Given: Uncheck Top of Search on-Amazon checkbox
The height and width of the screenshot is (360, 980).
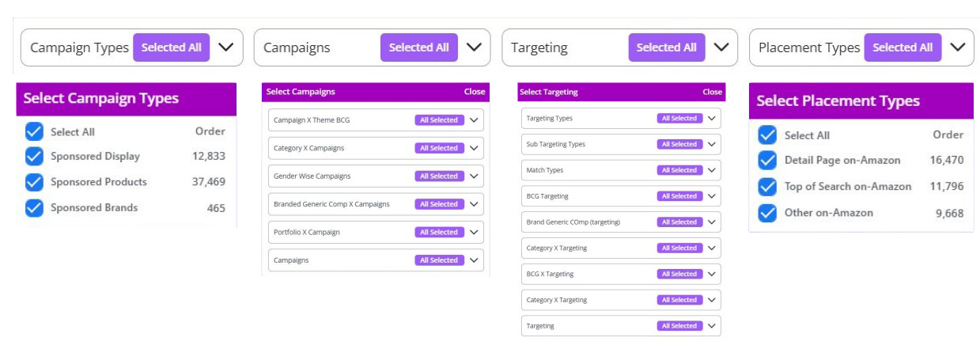Looking at the screenshot, I should point(766,187).
